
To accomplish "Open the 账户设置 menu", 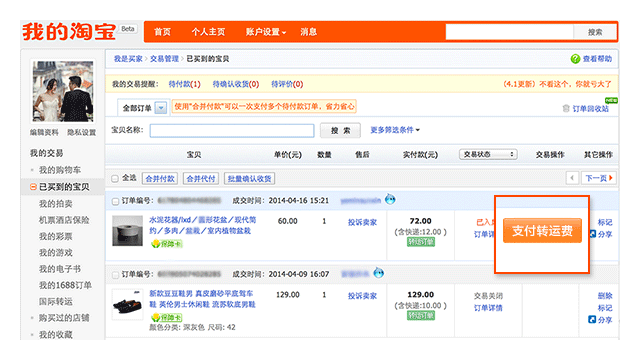I will (265, 32).
